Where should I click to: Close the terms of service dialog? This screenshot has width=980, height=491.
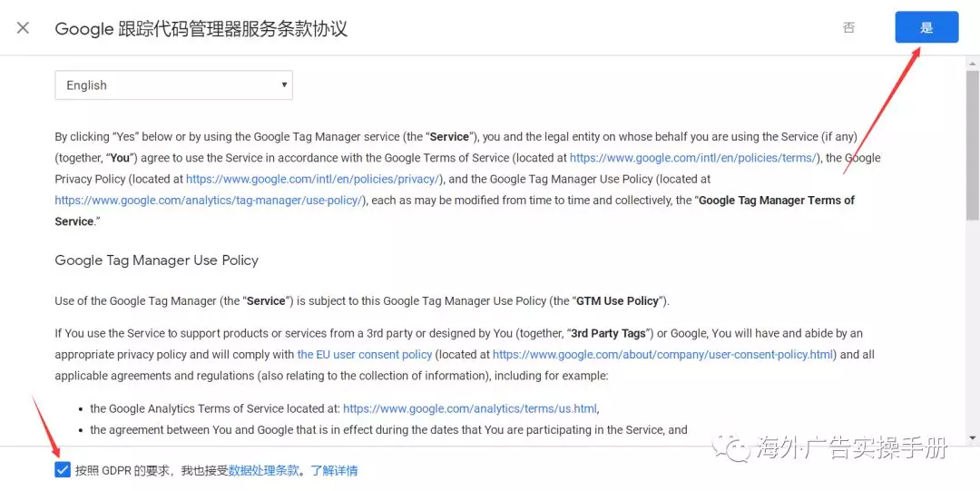point(23,27)
